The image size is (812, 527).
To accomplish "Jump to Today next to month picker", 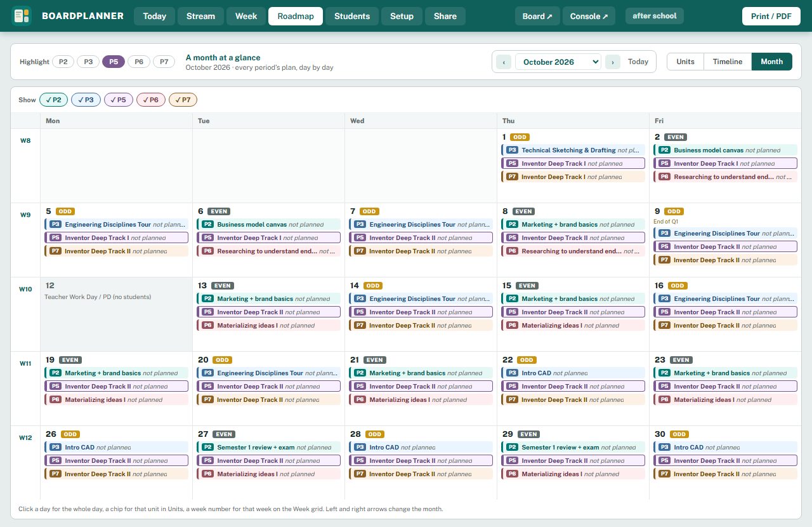I will click(x=638, y=62).
